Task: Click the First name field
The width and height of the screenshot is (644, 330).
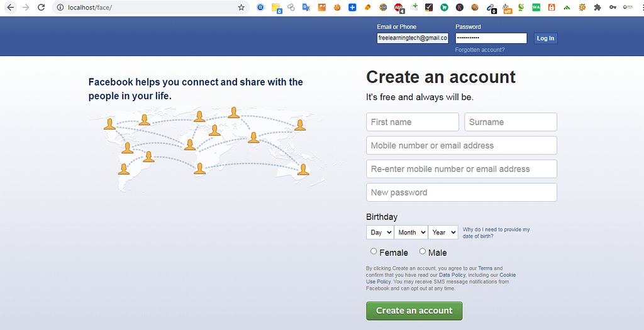Action: [x=413, y=122]
